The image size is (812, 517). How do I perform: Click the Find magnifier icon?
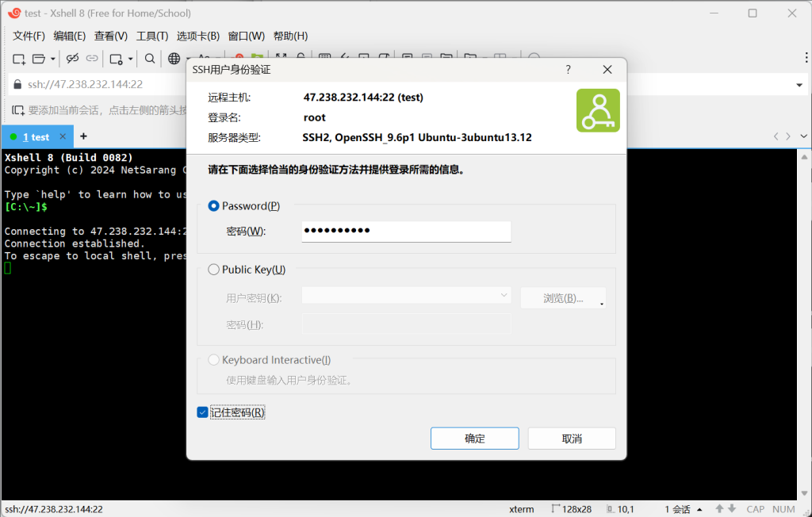point(150,59)
